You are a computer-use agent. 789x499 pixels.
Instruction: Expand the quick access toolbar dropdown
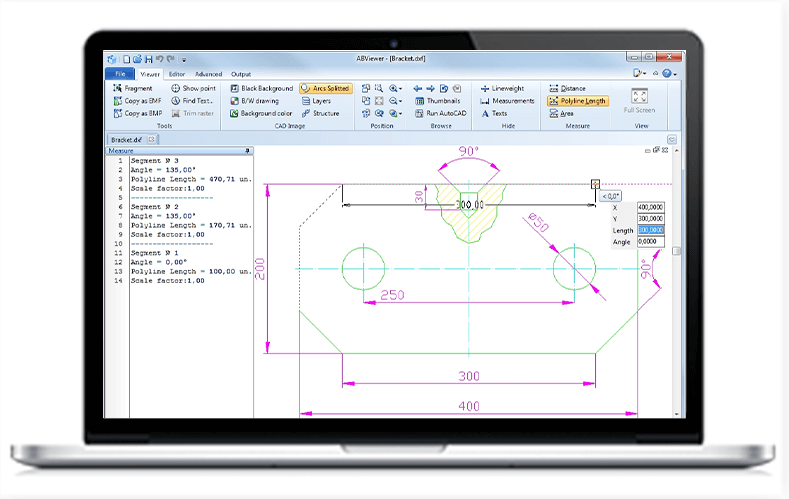tap(185, 60)
